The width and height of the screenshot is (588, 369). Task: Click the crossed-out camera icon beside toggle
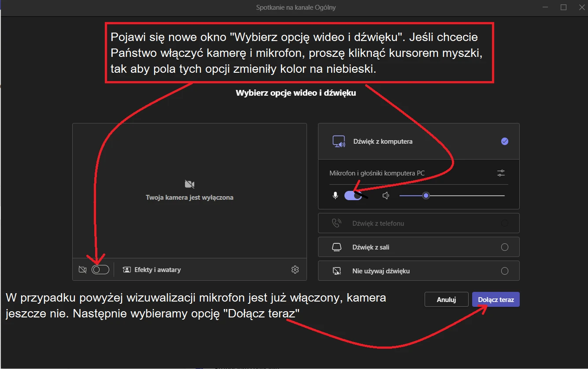click(x=82, y=269)
